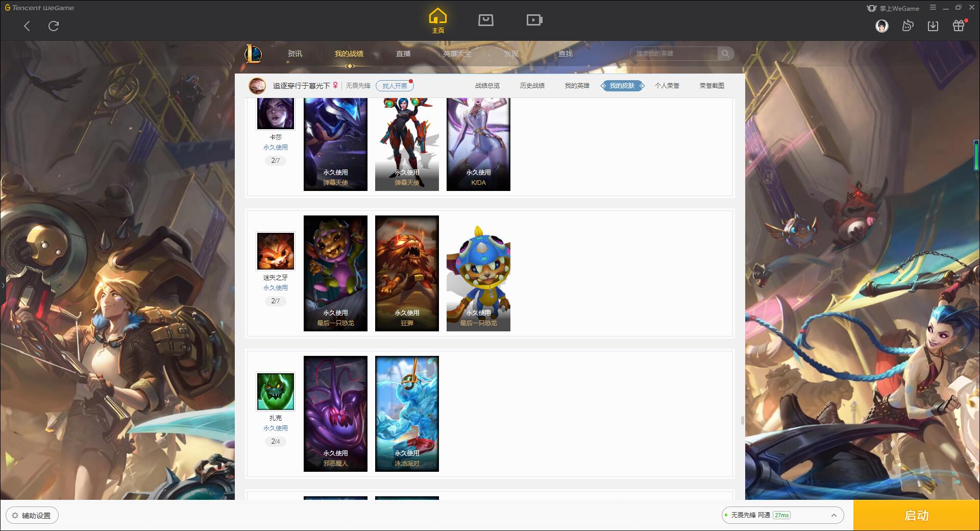Click the Tencent WeGame logo

39,8
